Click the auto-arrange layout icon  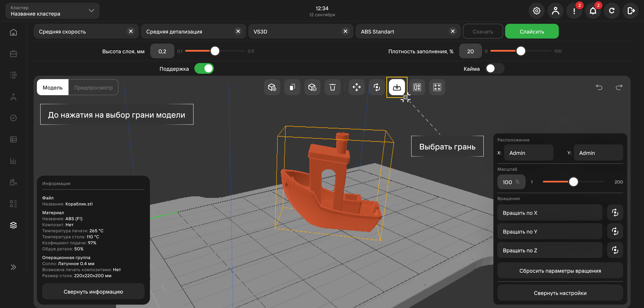417,87
